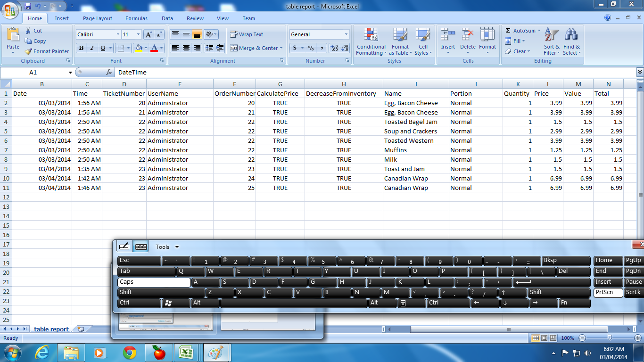Open Sort & Filter options
Screen dimensions: 644x362
[552, 41]
